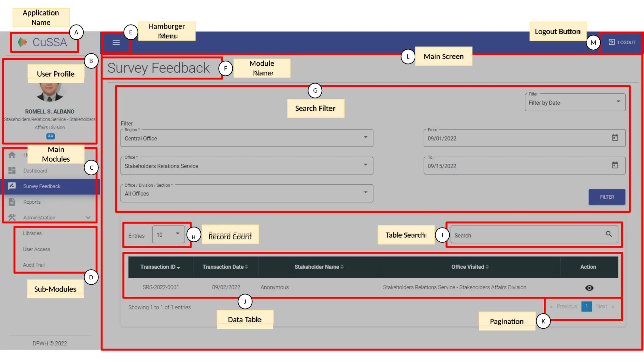This screenshot has height=362, width=644.
Task: View record SRS-2022-0001 with eye icon
Action: [589, 288]
